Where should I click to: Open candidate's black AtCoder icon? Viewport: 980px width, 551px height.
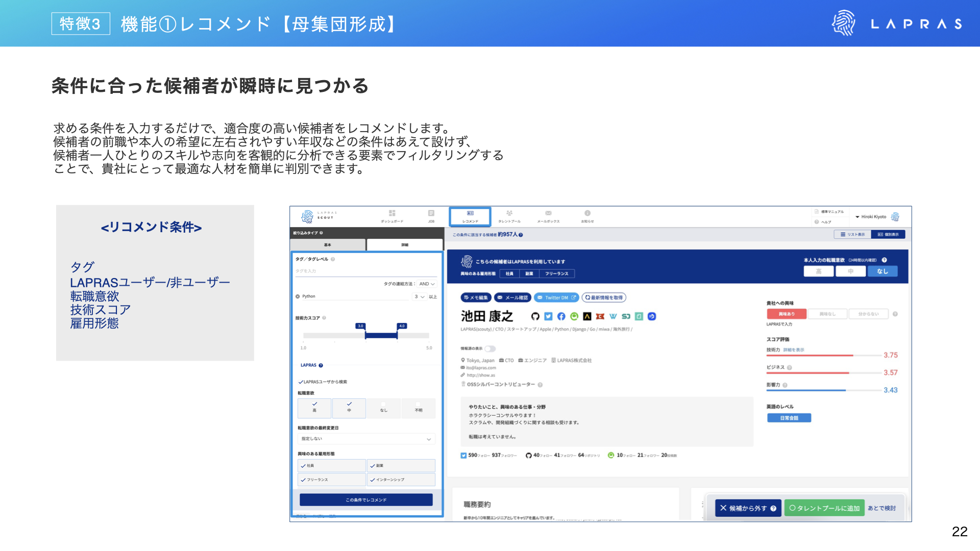(x=587, y=316)
